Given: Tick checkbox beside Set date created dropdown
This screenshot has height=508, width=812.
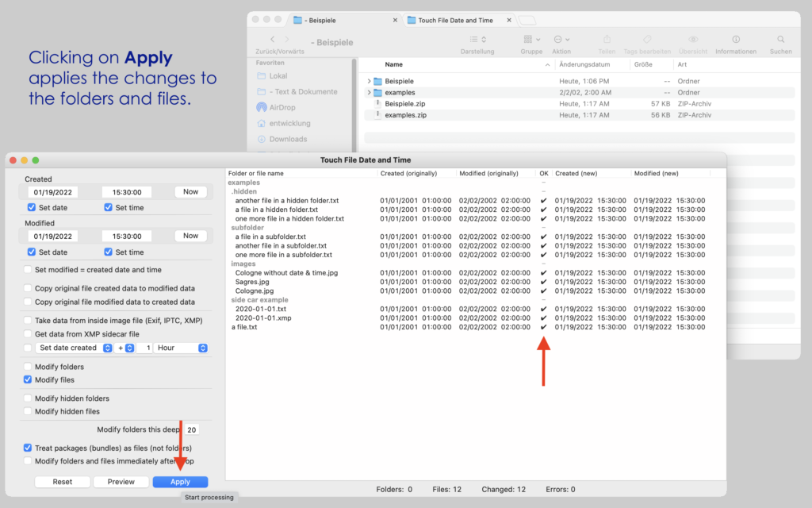Looking at the screenshot, I should [28, 348].
